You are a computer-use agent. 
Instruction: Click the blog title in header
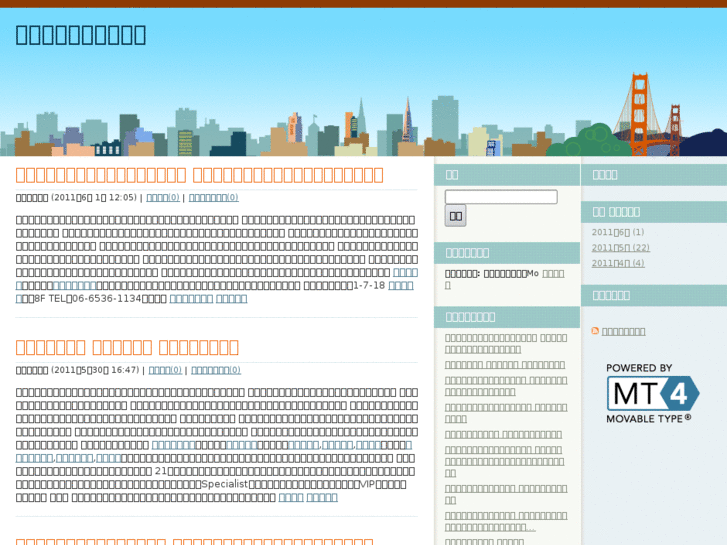pos(80,34)
